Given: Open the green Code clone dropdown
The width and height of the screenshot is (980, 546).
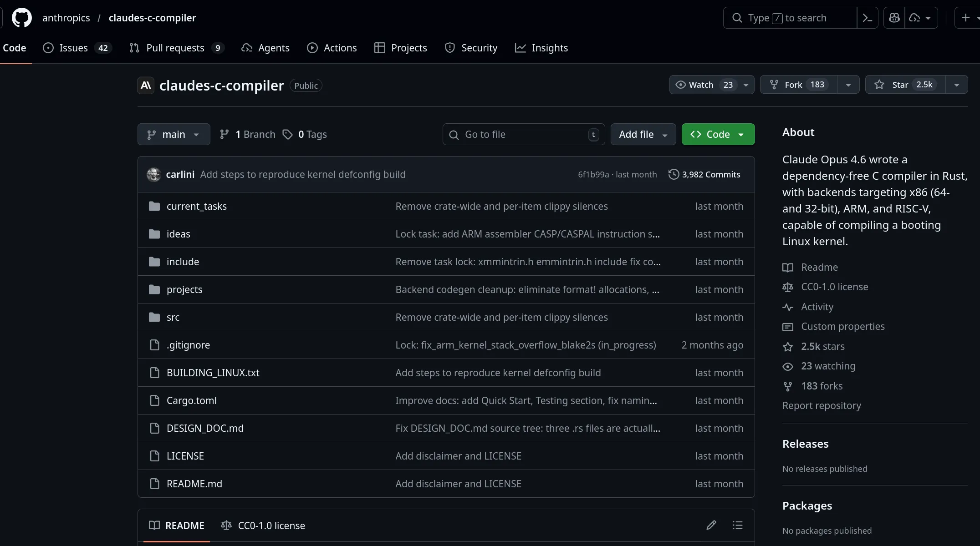Looking at the screenshot, I should point(718,134).
